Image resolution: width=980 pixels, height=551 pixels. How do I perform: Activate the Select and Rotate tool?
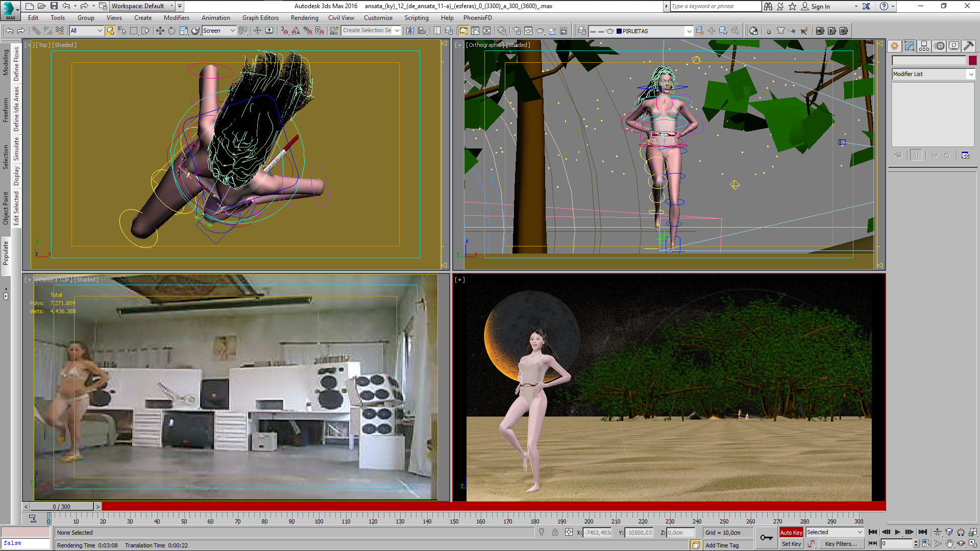tap(171, 31)
